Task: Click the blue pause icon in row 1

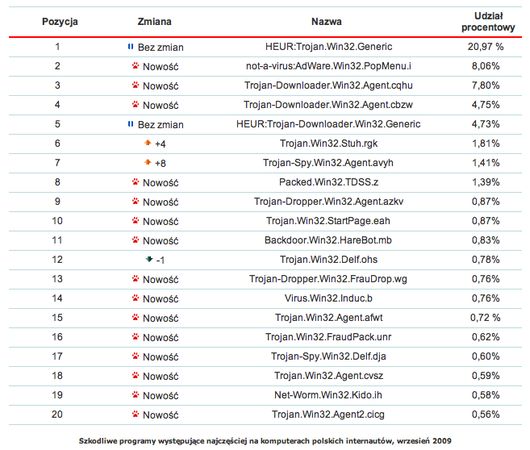Action: [130, 47]
